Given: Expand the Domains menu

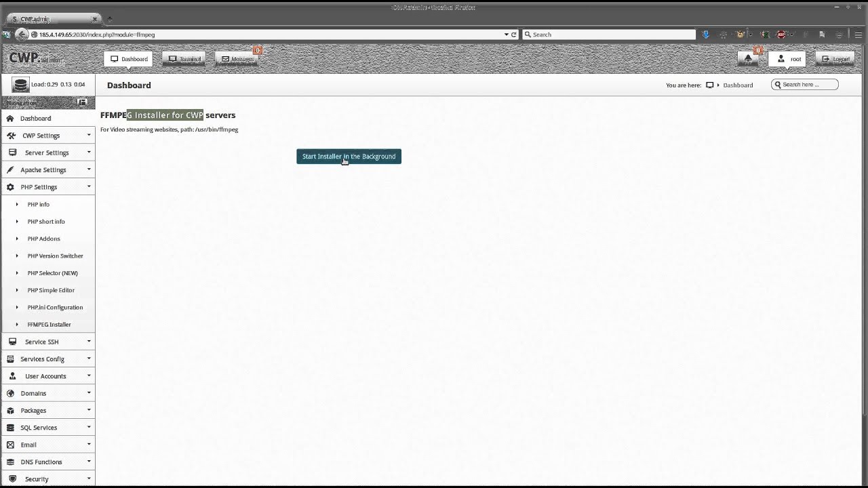Looking at the screenshot, I should (x=47, y=393).
